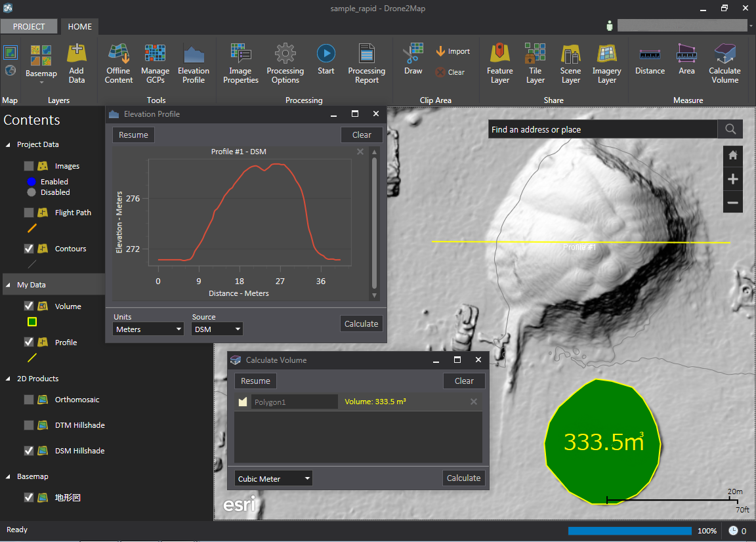This screenshot has height=542, width=756.
Task: Open the Cubic Meter units dropdown
Action: 274,479
